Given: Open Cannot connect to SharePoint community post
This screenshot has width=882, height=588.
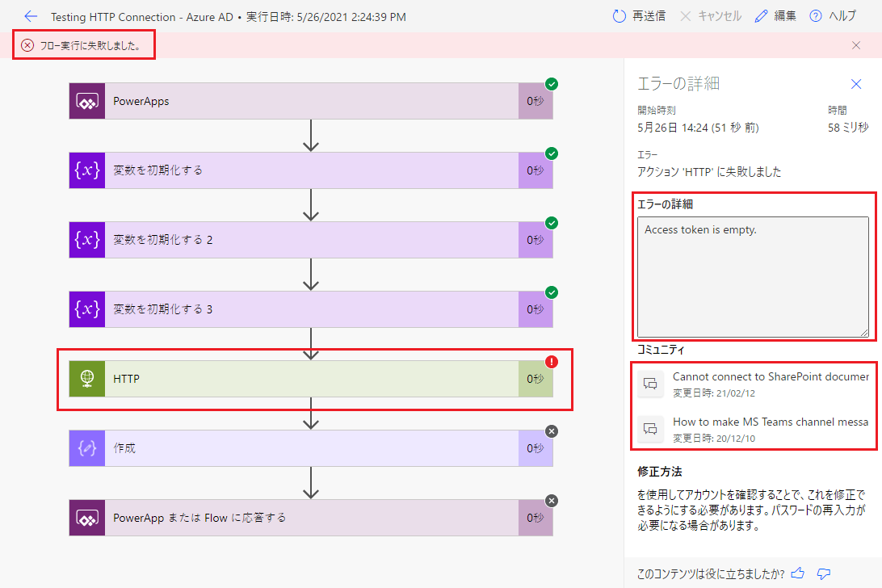Looking at the screenshot, I should [x=771, y=377].
